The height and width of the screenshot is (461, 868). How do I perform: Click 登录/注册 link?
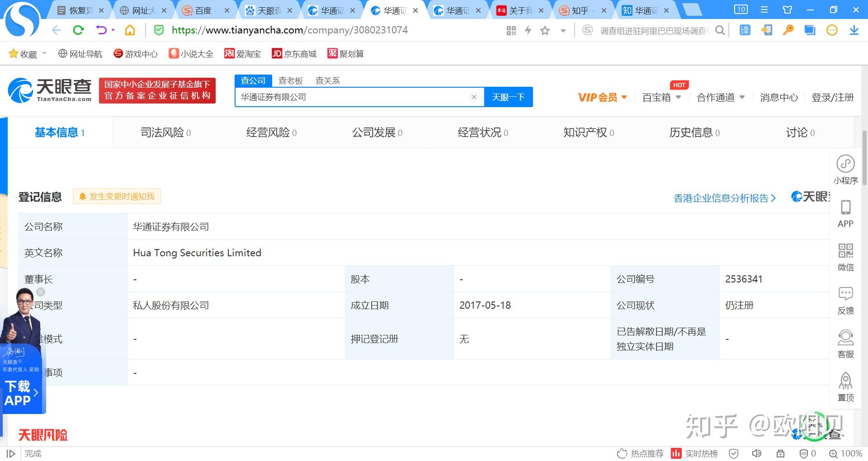coord(832,97)
